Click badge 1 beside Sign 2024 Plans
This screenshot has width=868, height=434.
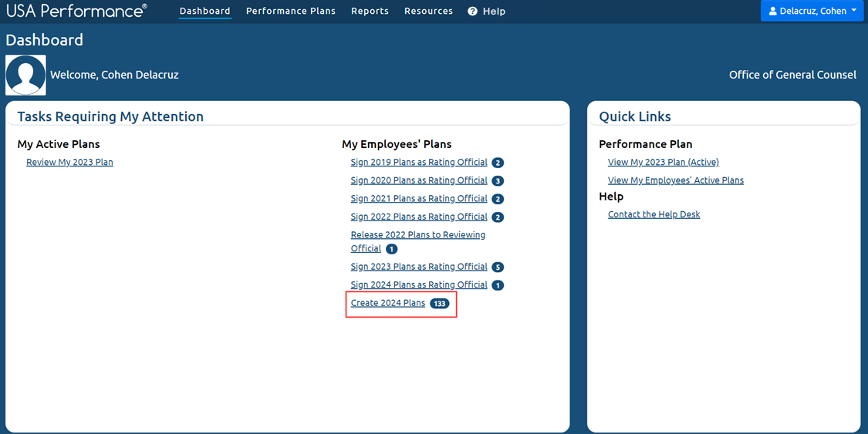click(498, 285)
